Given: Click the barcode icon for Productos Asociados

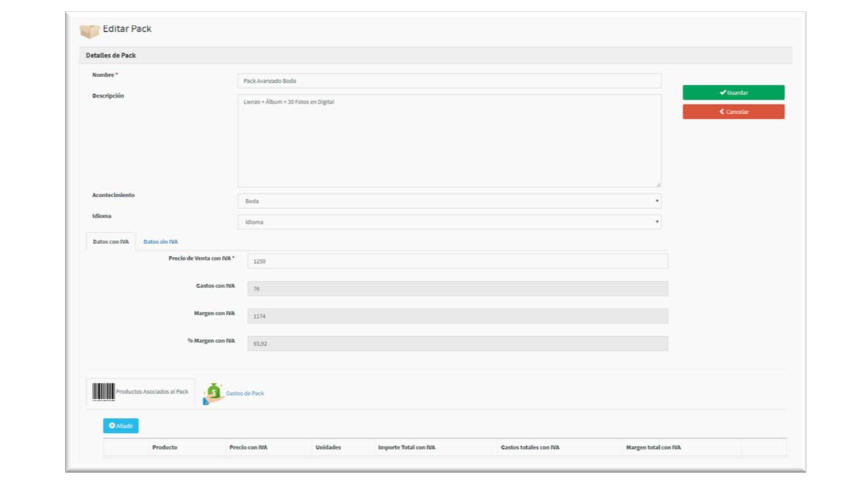Looking at the screenshot, I should coord(104,392).
